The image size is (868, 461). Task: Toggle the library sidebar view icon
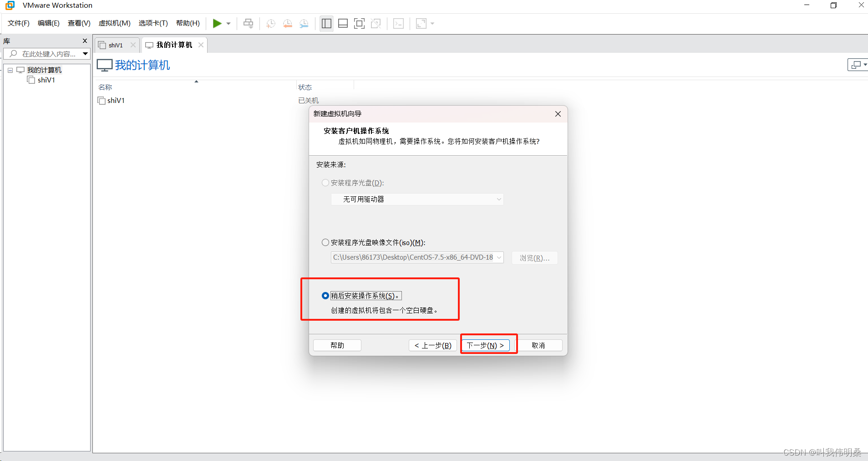click(326, 23)
